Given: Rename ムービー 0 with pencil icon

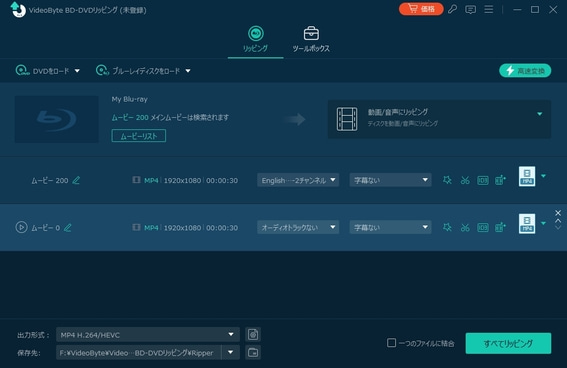Looking at the screenshot, I should [x=68, y=227].
